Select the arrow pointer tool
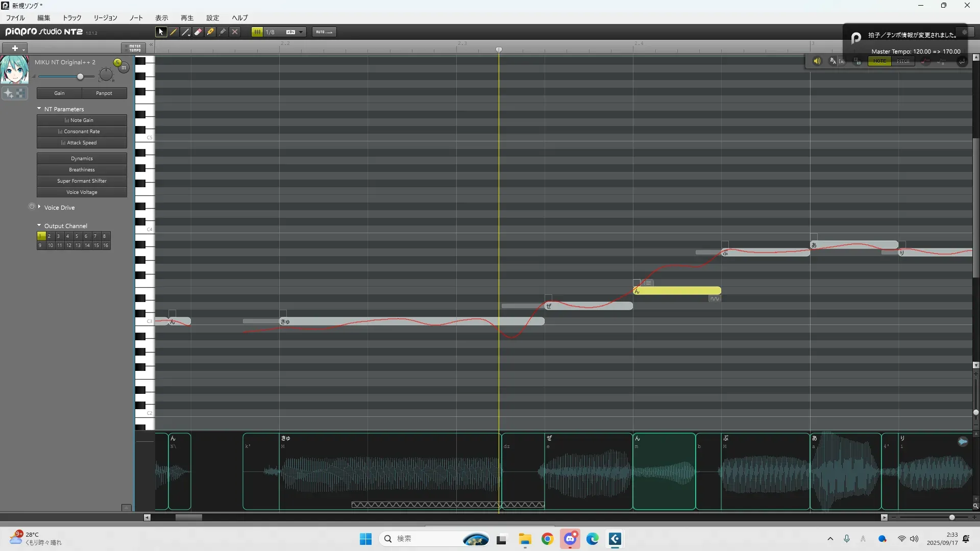980x551 pixels. 161,32
